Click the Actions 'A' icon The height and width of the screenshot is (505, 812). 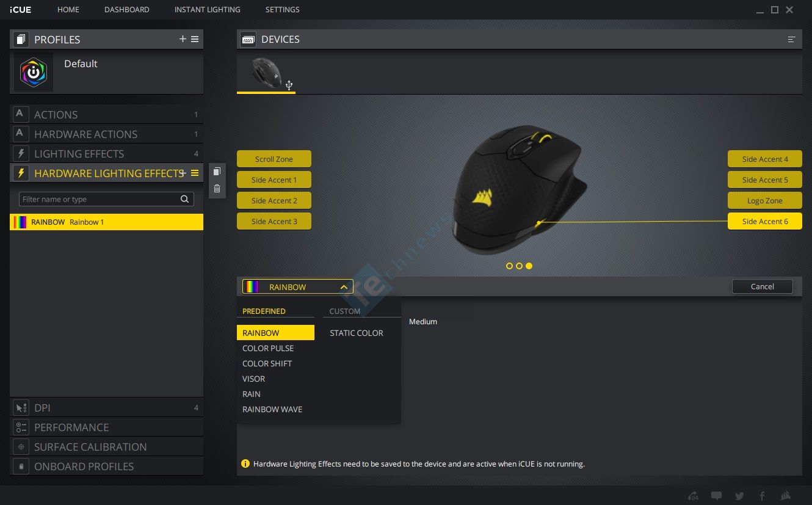click(21, 115)
